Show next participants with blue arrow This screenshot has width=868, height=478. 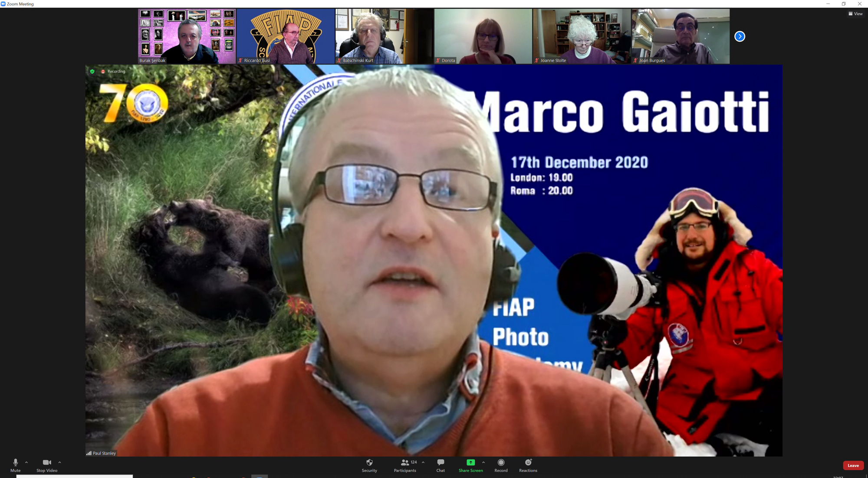(x=740, y=36)
